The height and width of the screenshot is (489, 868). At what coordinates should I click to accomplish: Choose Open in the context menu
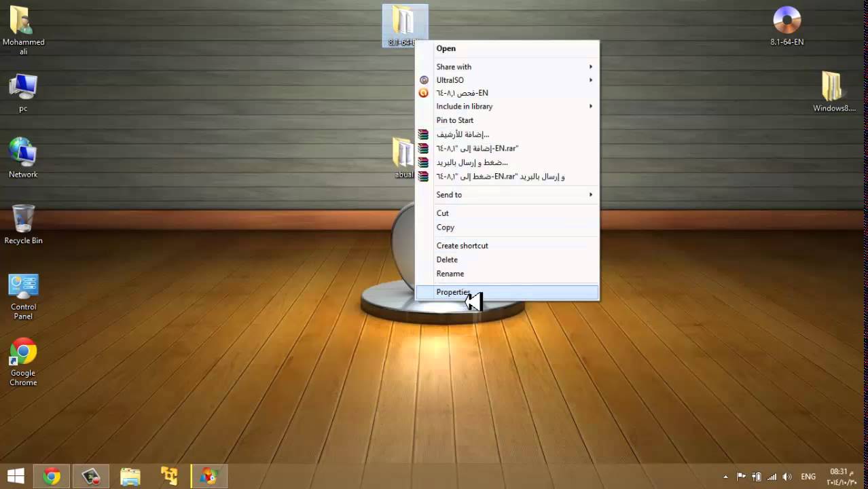click(x=507, y=48)
